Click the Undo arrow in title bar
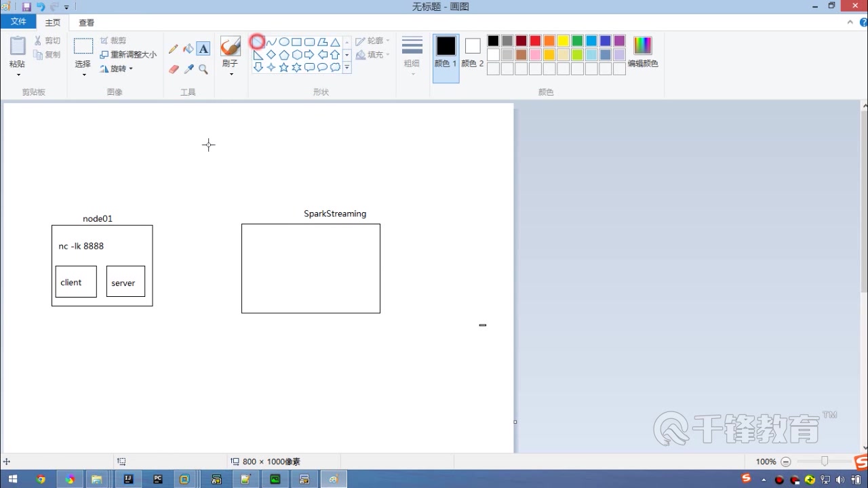The image size is (868, 488). point(41,7)
